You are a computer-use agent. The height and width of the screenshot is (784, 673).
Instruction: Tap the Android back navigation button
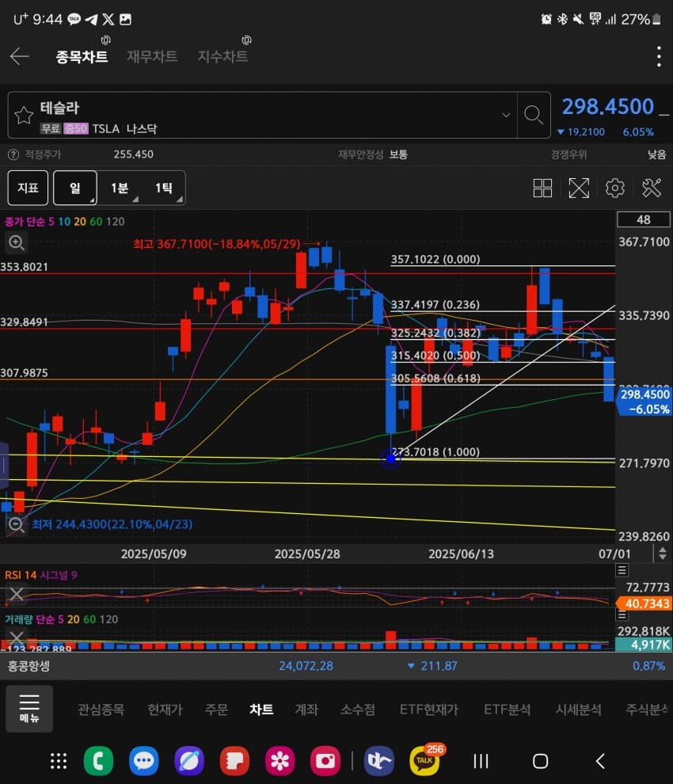pyautogui.click(x=600, y=761)
